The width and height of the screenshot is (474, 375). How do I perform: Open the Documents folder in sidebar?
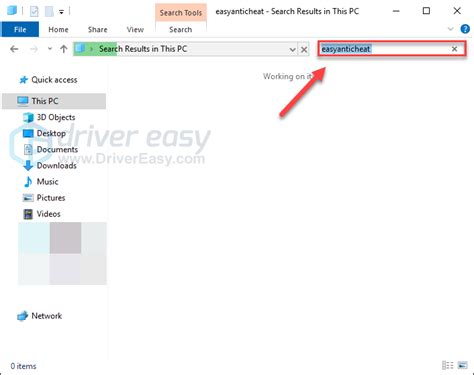pos(51,149)
